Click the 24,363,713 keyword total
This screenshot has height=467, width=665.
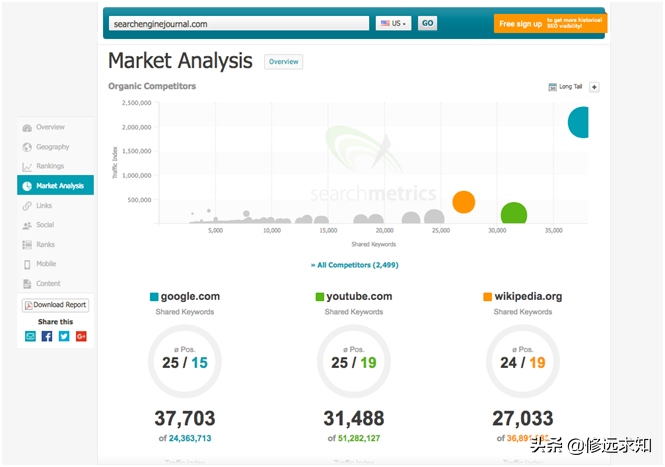pos(190,438)
